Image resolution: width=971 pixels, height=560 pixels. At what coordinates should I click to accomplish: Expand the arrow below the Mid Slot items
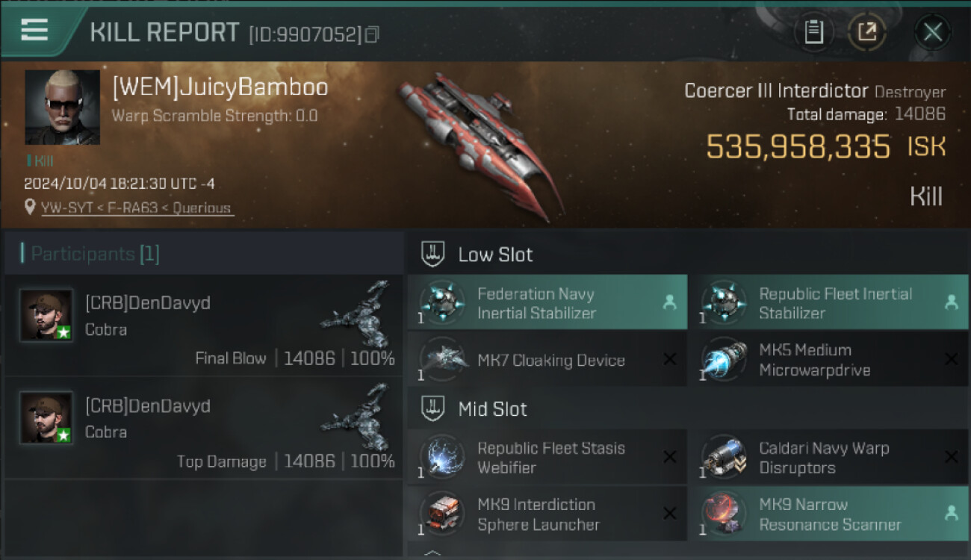[x=433, y=554]
